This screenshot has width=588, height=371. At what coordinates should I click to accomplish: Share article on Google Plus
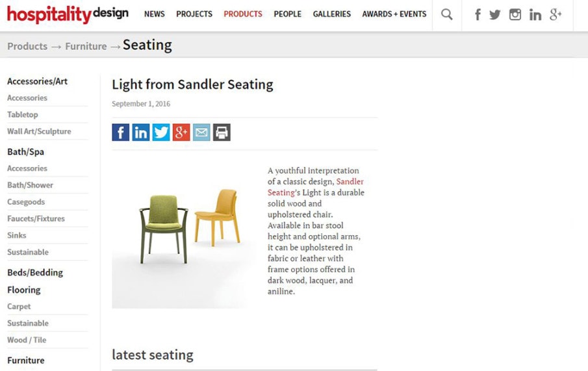[x=181, y=133]
